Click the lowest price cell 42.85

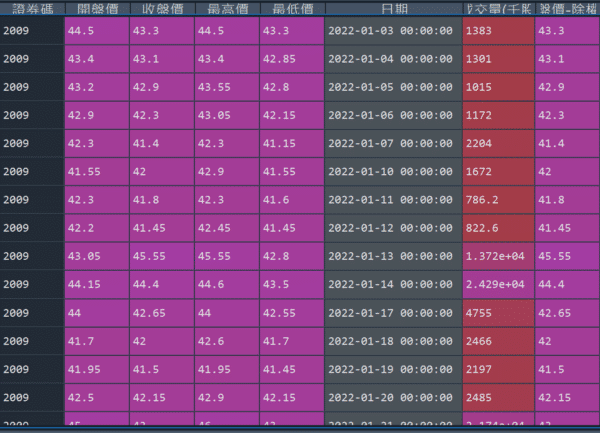pos(291,59)
